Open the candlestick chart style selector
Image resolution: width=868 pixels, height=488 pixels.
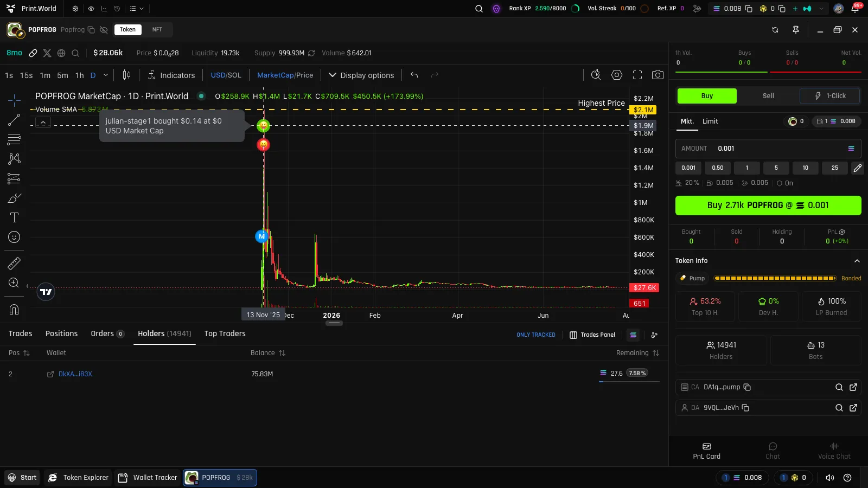coord(126,75)
